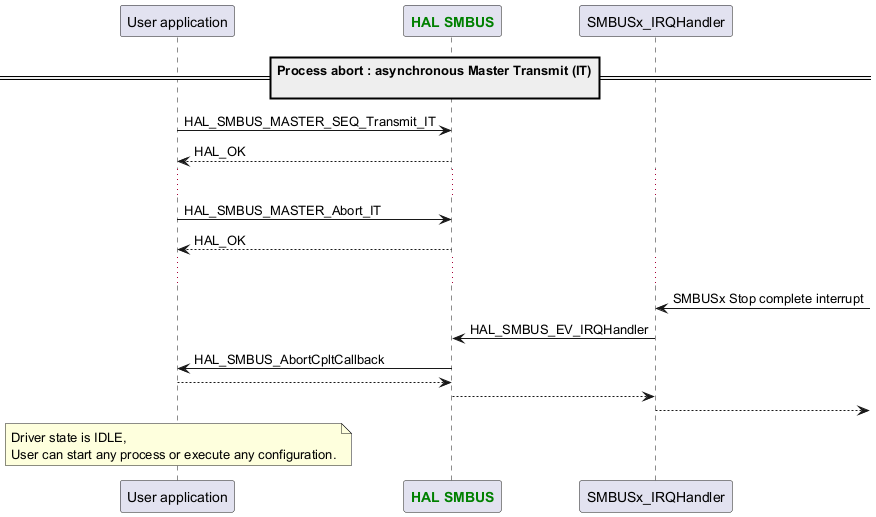Select the top HAL SMBUS participant box
Viewport: 876px width, 517px height.
(452, 20)
